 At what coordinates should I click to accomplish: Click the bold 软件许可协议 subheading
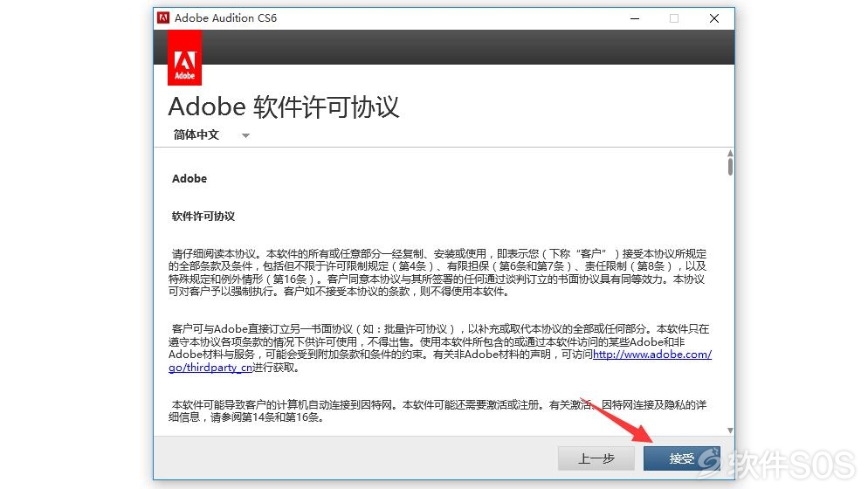point(203,216)
